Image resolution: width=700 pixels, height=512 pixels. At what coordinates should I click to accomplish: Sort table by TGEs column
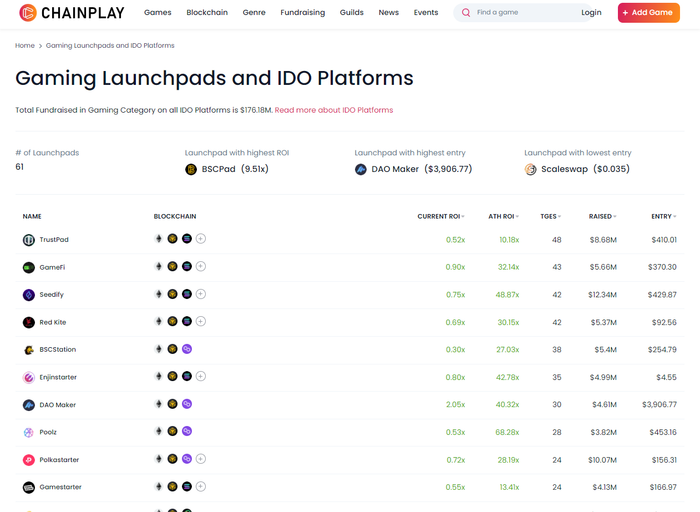[550, 216]
